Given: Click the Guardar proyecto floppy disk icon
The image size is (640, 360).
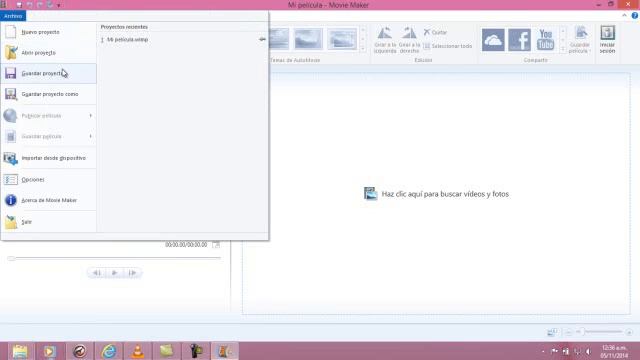Looking at the screenshot, I should [x=11, y=73].
